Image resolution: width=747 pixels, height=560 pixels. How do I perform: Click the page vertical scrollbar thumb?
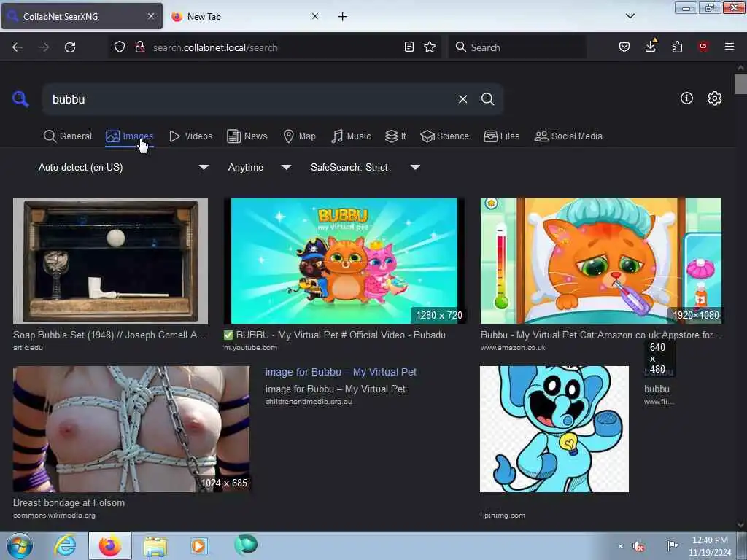[740, 85]
